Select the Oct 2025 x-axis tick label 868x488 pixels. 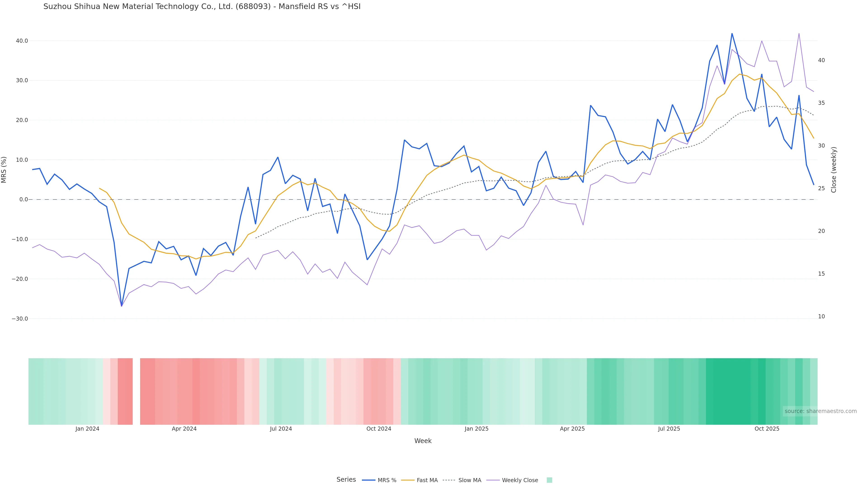pos(767,429)
